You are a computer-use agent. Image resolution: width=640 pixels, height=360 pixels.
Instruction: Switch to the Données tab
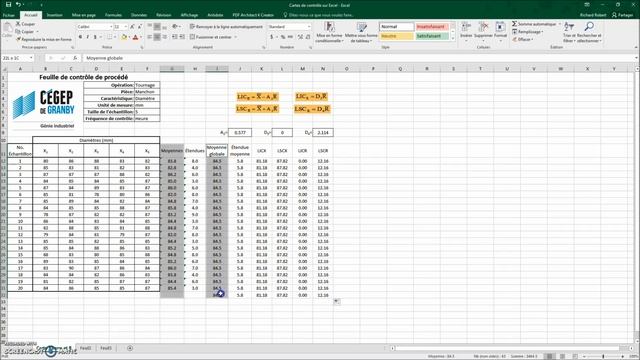coord(139,15)
